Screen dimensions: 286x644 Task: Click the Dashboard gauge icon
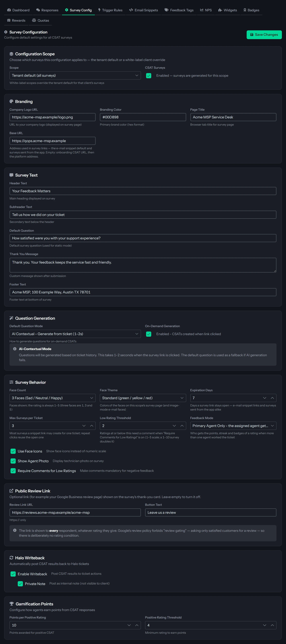(9, 10)
